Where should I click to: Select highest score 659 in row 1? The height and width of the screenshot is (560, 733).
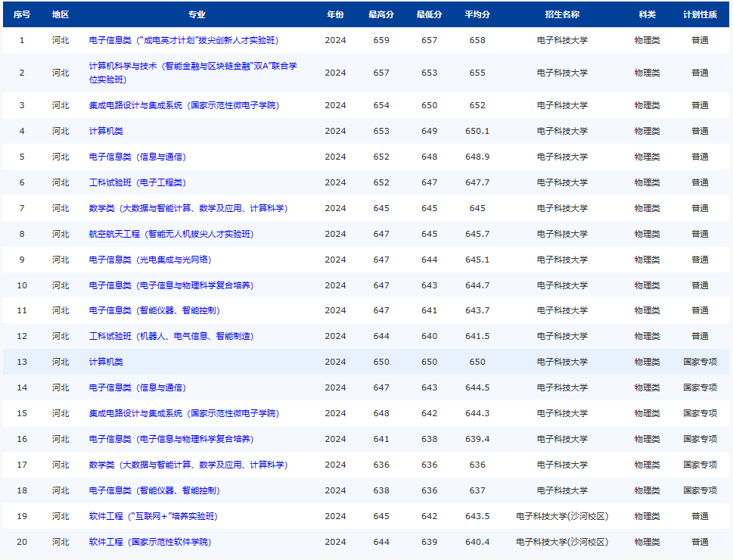click(381, 40)
